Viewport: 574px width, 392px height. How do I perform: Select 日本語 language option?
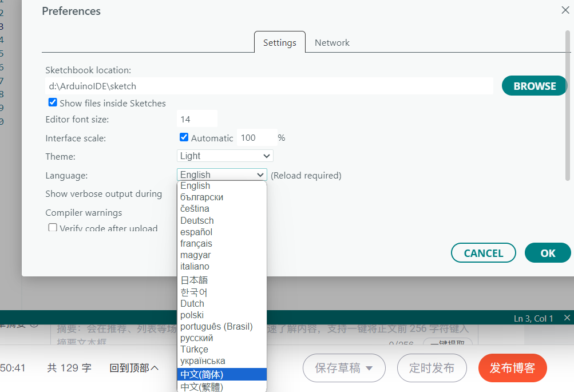(193, 280)
